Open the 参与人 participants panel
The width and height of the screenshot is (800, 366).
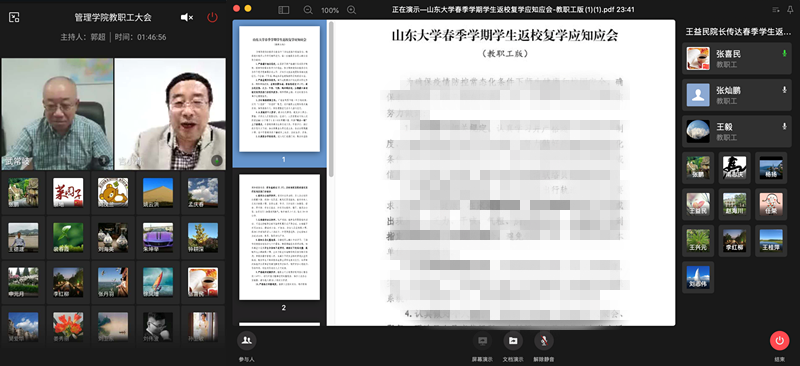coord(247,340)
